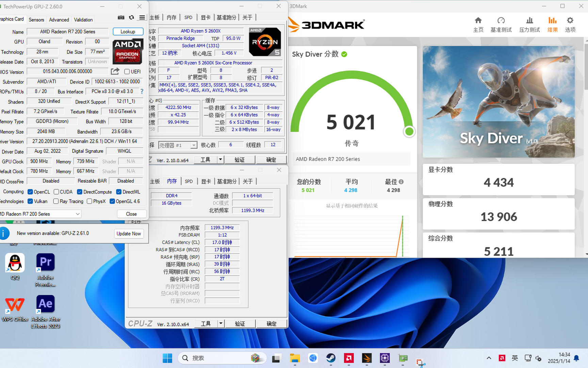Click the Windows Start button
The width and height of the screenshot is (588, 368).
pos(167,358)
